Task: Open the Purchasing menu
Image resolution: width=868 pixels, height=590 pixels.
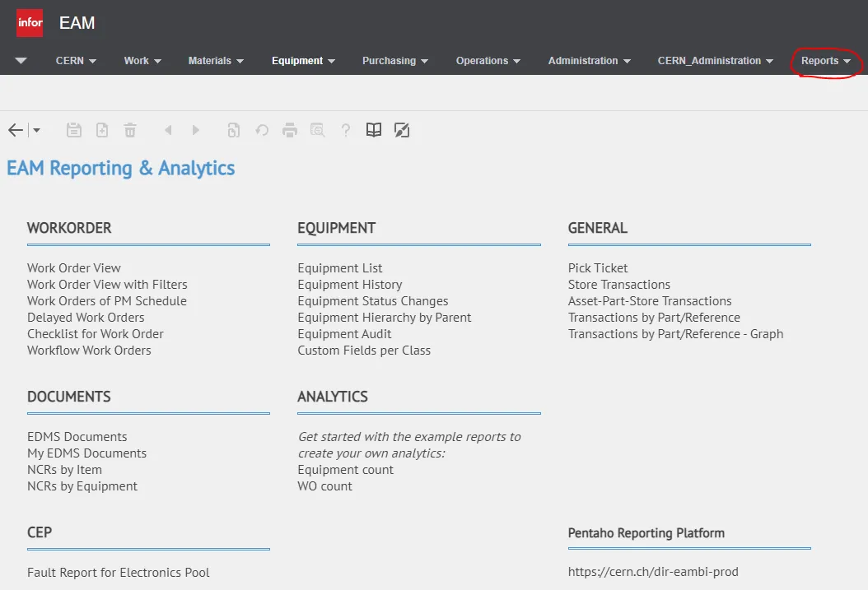Action: pos(395,61)
